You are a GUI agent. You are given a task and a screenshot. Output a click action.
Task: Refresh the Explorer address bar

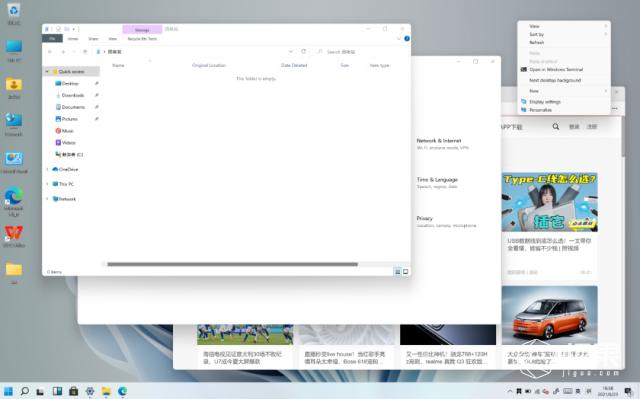coord(303,52)
